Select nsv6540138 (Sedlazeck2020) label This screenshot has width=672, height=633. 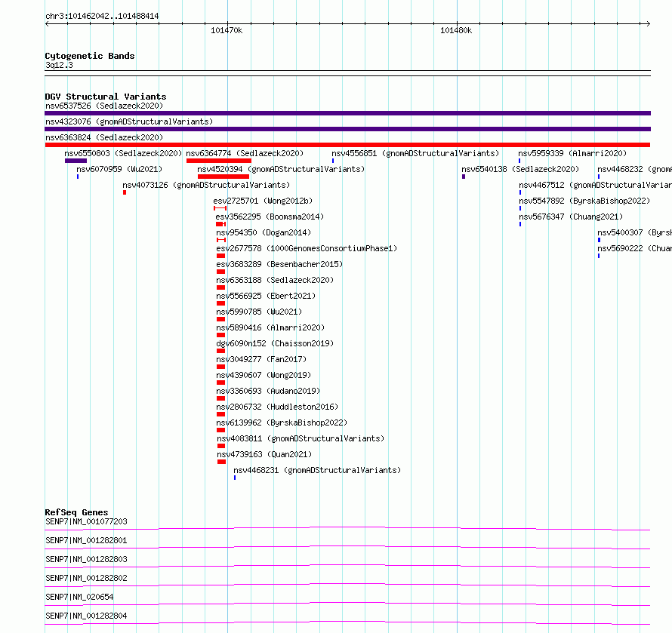[520, 169]
